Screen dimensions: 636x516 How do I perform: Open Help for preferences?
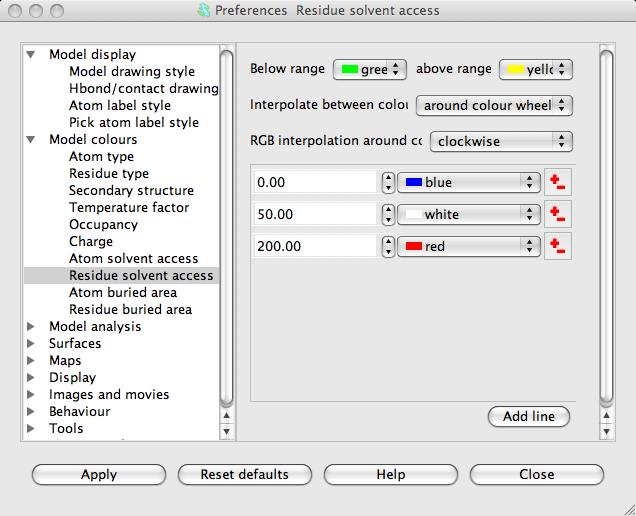[x=391, y=475]
